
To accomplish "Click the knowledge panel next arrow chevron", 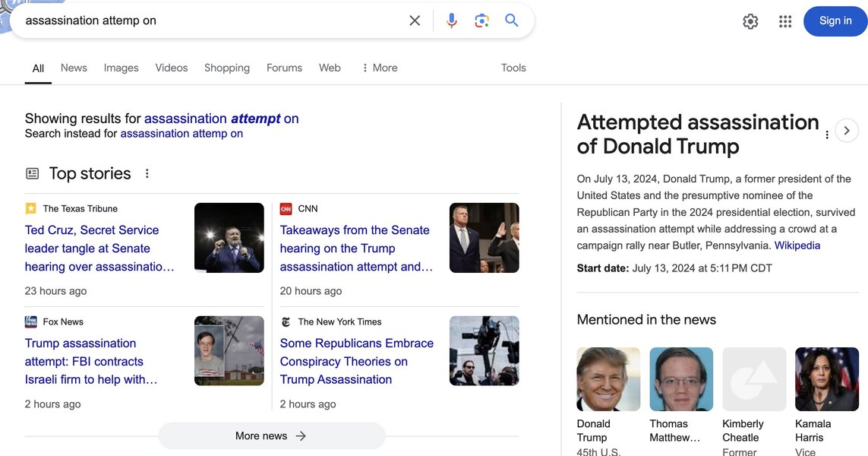I will click(847, 131).
